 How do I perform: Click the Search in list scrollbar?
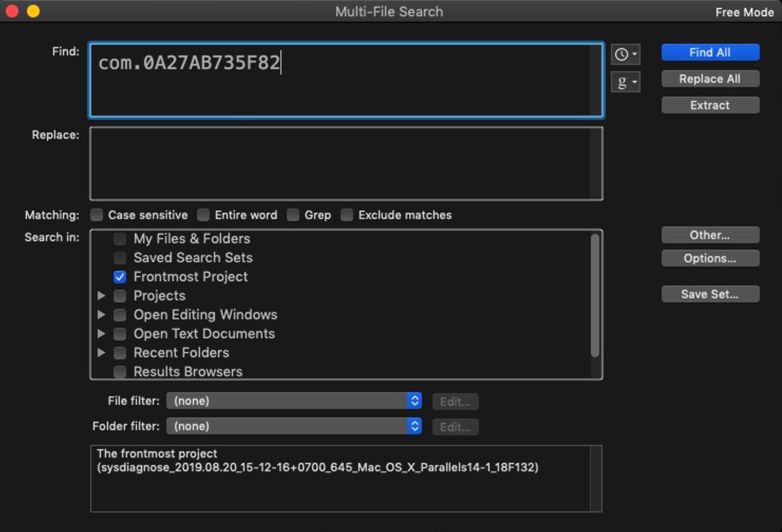[595, 296]
